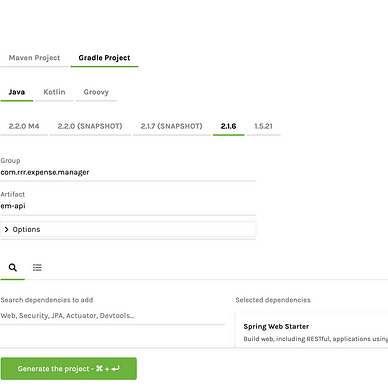Choose Groovy language
Image resolution: width=388 pixels, height=388 pixels.
tap(96, 92)
